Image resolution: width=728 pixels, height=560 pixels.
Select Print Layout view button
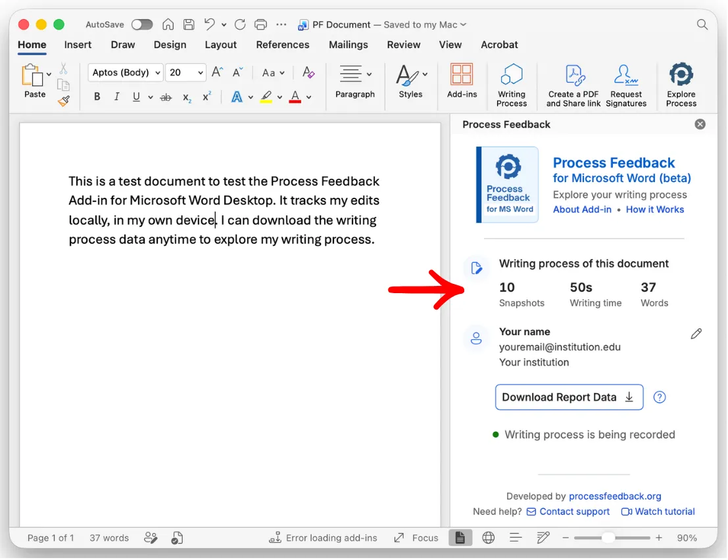point(460,538)
